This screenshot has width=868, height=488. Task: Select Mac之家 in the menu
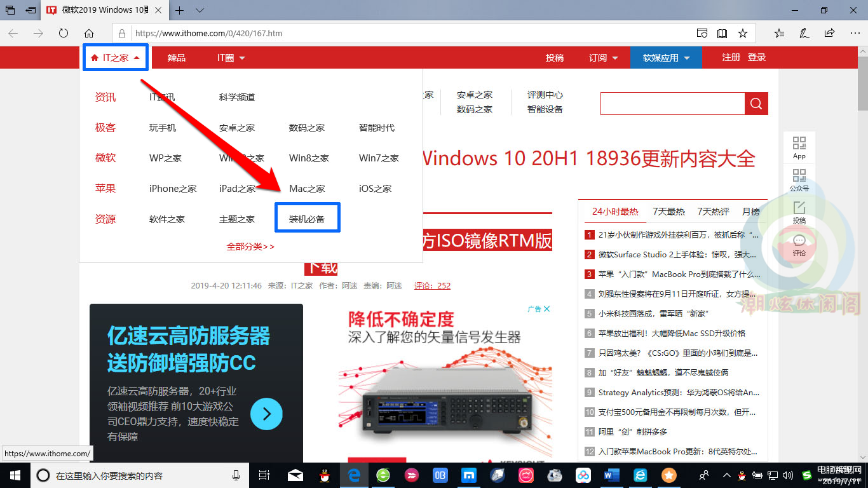[307, 189]
